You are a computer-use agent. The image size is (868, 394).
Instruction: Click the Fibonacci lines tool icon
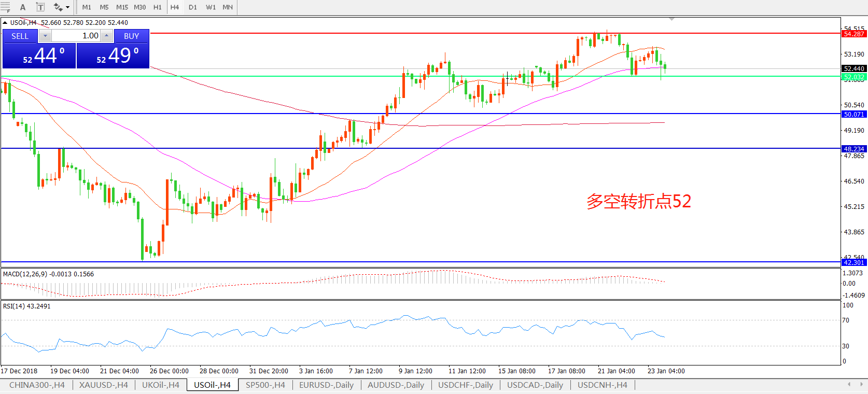point(5,7)
